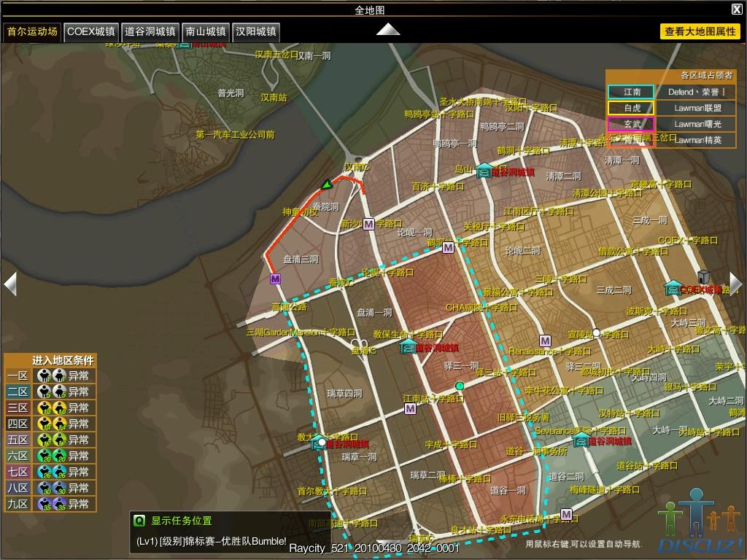
Task: Click the green Q quest icon
Action: (139, 521)
